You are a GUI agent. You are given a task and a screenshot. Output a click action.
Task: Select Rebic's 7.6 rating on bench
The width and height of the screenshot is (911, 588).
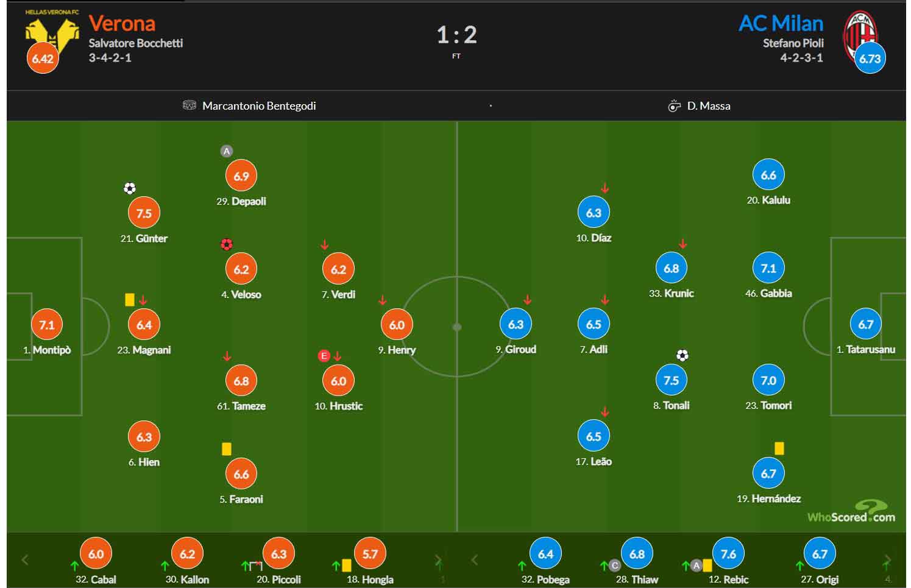[x=728, y=554]
